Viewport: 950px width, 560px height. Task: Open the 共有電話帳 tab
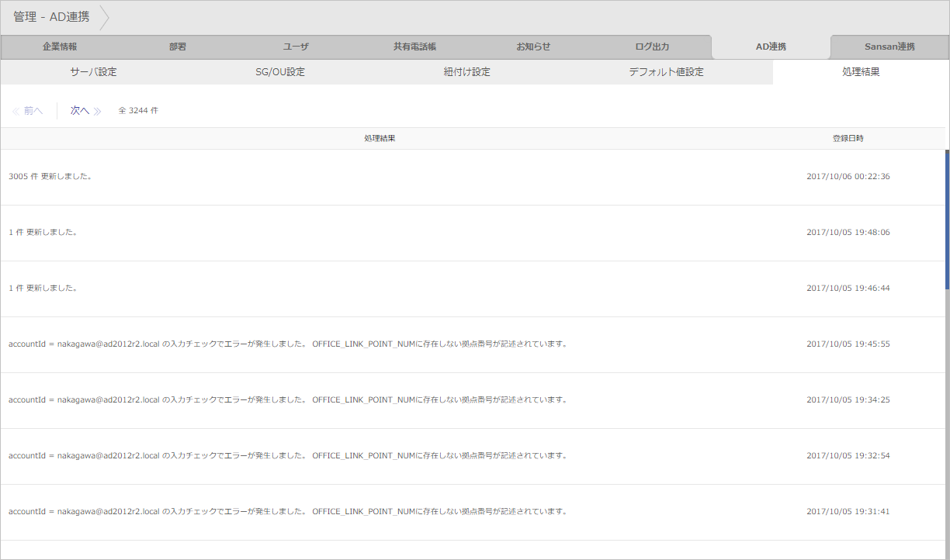pos(414,47)
